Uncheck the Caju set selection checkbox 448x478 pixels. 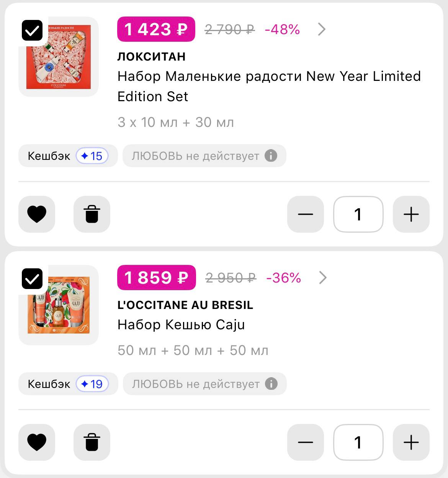click(x=32, y=279)
